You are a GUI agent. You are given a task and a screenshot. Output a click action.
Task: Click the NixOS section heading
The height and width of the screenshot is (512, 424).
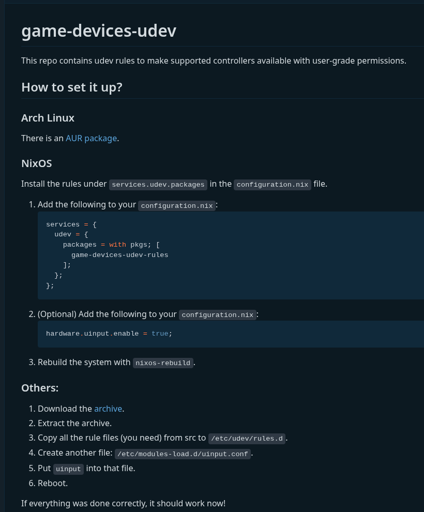[37, 163]
